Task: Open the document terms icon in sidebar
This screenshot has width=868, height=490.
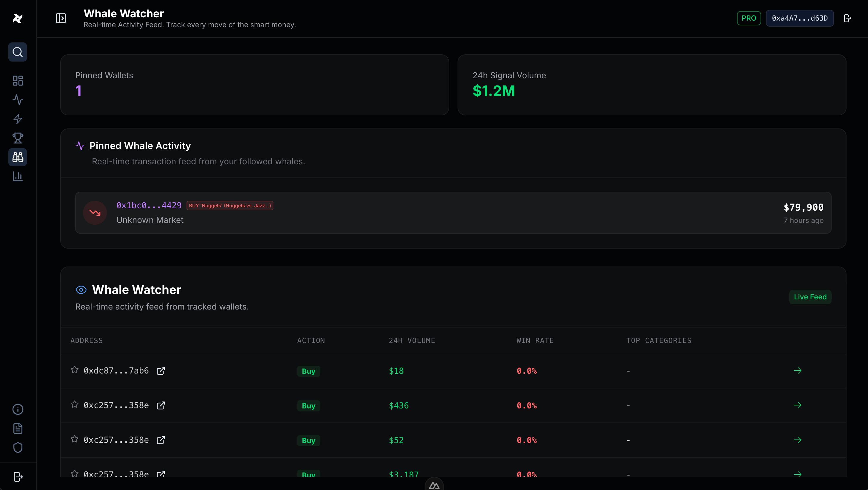Action: click(x=18, y=428)
